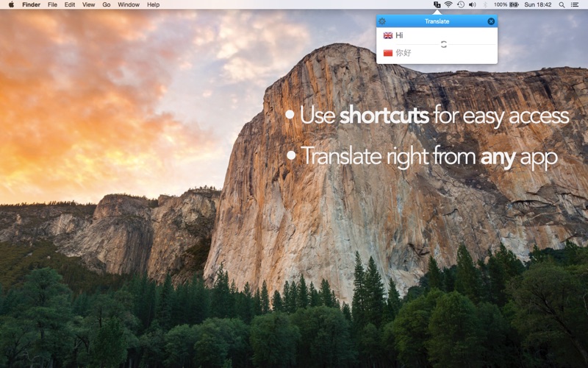Click the battery status indicator
Viewport: 588px width, 368px height.
pyautogui.click(x=506, y=4)
